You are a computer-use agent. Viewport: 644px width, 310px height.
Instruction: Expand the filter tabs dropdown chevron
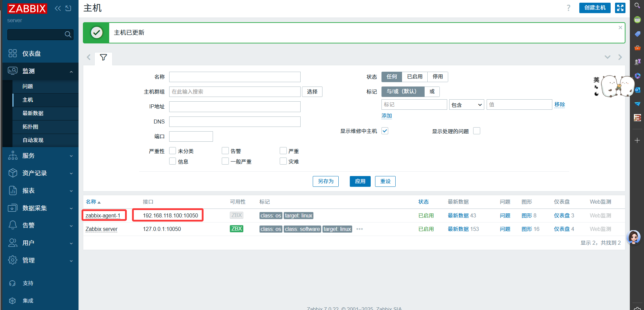point(608,57)
